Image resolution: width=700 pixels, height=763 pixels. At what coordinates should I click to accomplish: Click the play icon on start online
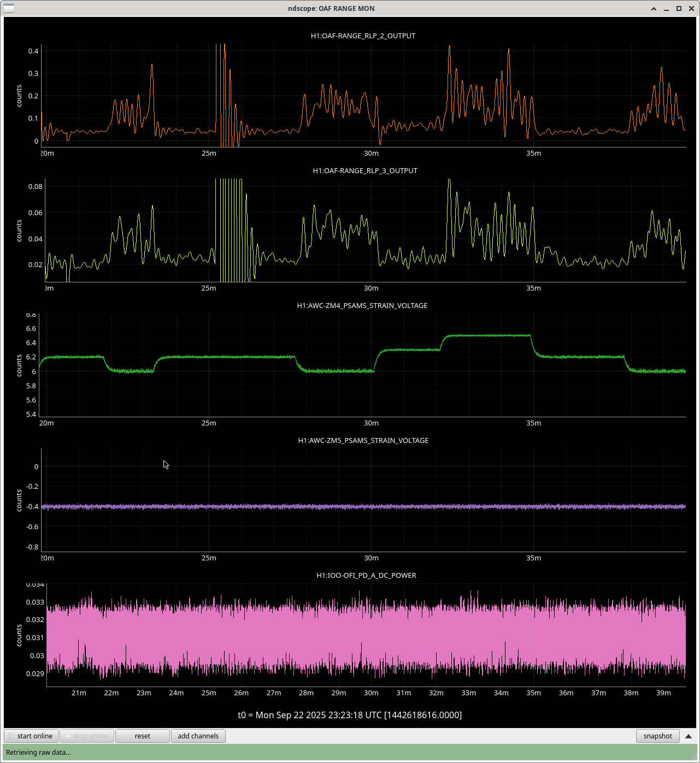click(x=11, y=736)
